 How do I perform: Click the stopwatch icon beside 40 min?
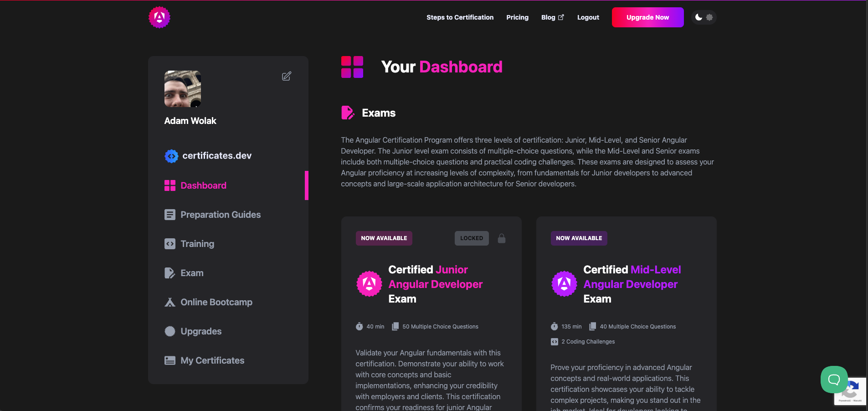360,326
